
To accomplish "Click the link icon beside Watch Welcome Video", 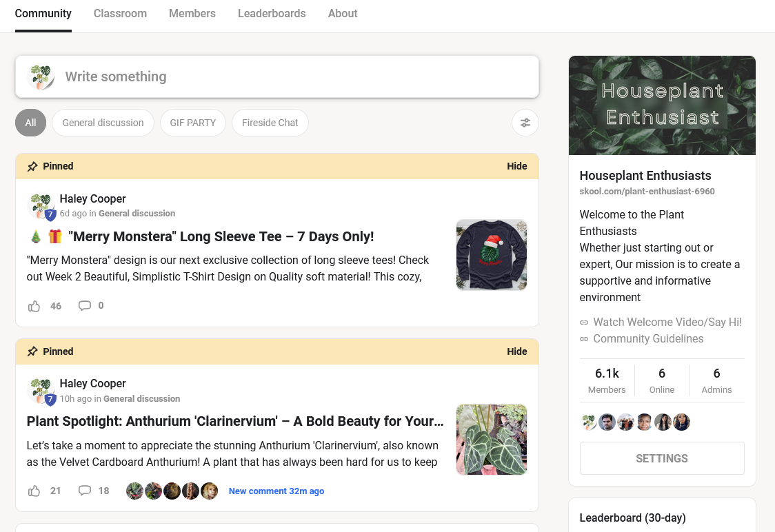I will point(584,323).
